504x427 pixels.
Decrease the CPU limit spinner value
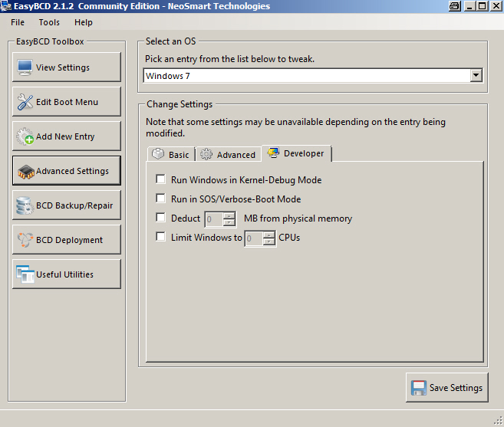coord(268,242)
